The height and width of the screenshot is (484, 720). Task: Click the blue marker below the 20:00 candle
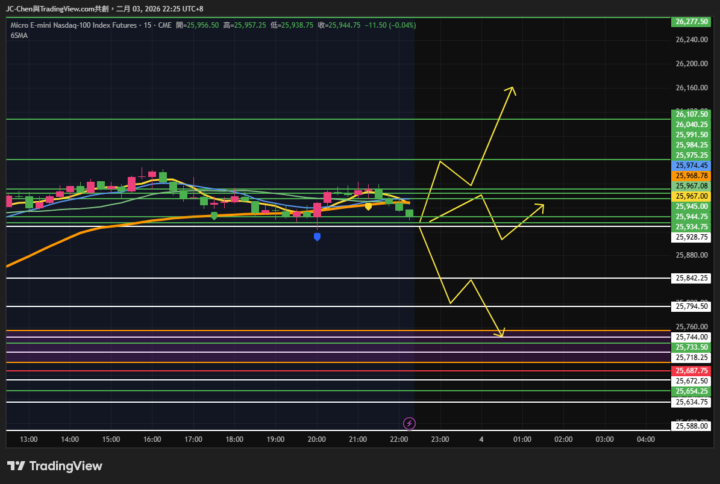(x=317, y=237)
